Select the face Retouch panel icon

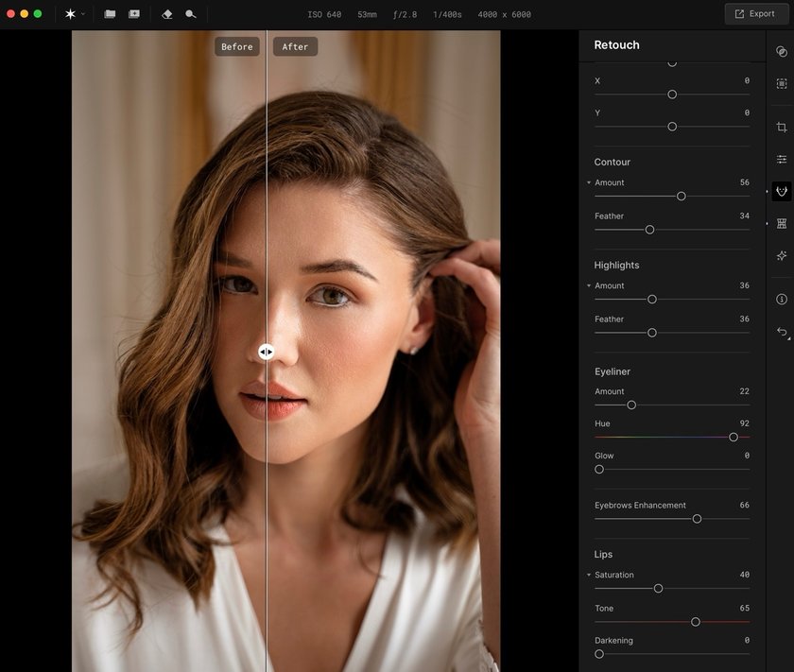782,192
